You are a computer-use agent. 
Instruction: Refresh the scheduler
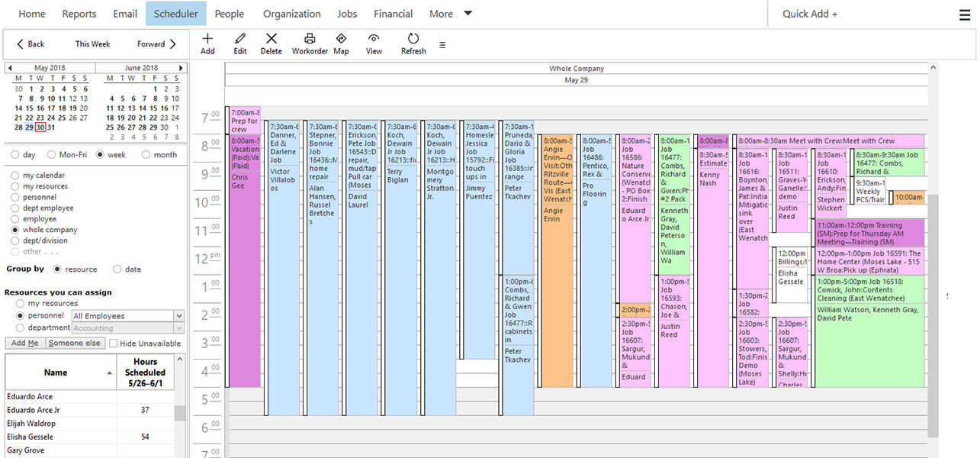tap(413, 38)
